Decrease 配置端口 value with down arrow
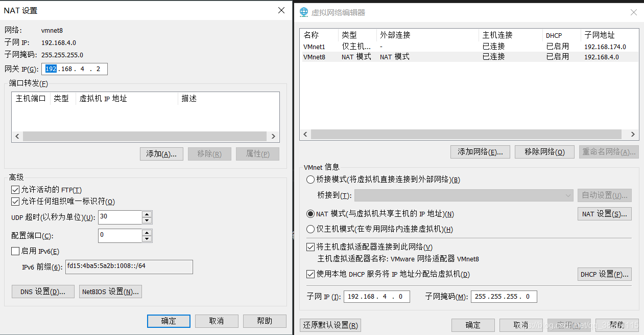644x335 pixels. tap(147, 239)
